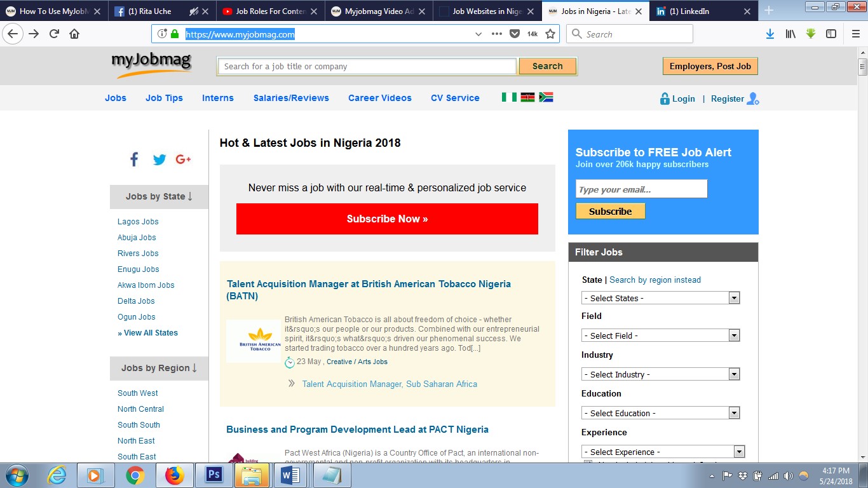Expand the address bar history dropdown arrow
Screen dimensions: 868x488
(x=478, y=34)
